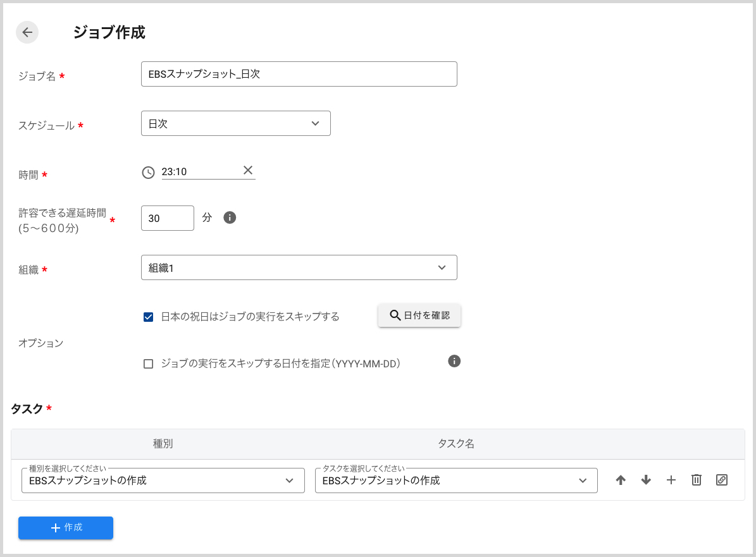The height and width of the screenshot is (557, 756).
Task: Add a new task row with plus icon
Action: pos(671,480)
